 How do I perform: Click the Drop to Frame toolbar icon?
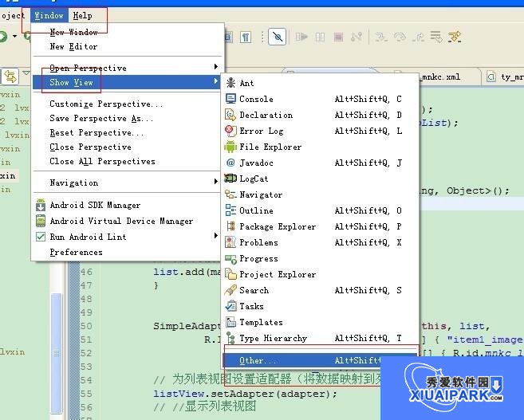click(x=436, y=37)
